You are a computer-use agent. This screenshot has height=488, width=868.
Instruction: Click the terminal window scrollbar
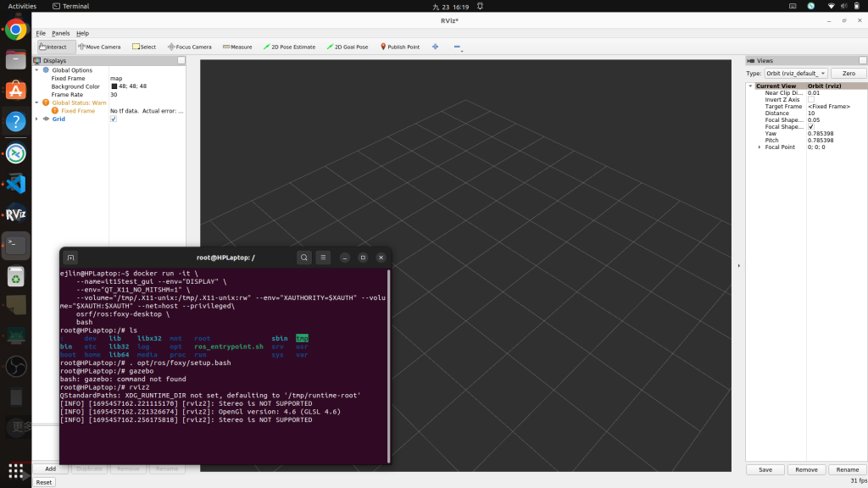click(x=388, y=366)
